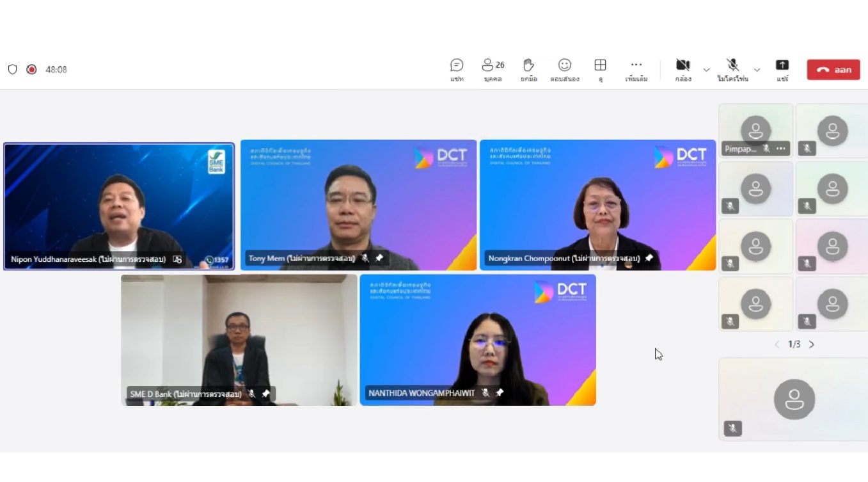Image resolution: width=868 pixels, height=482 pixels.
Task: Click Nongkran Chompoonut name label
Action: 564,259
